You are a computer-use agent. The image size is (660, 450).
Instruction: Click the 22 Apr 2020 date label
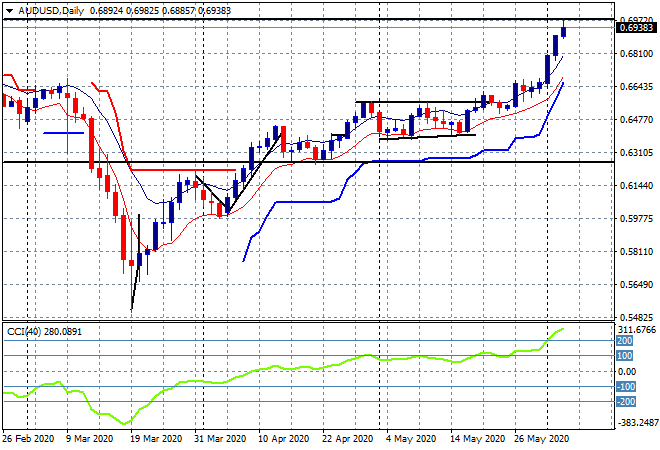click(348, 439)
